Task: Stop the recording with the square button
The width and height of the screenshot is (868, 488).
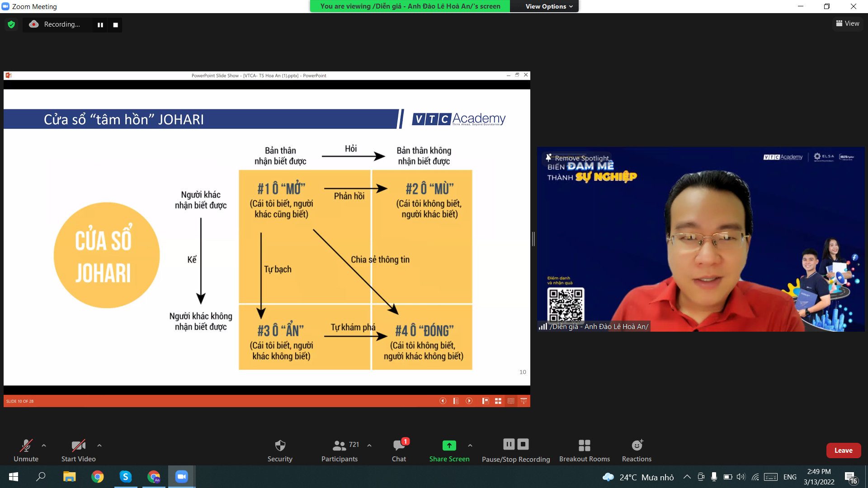Action: [x=116, y=25]
